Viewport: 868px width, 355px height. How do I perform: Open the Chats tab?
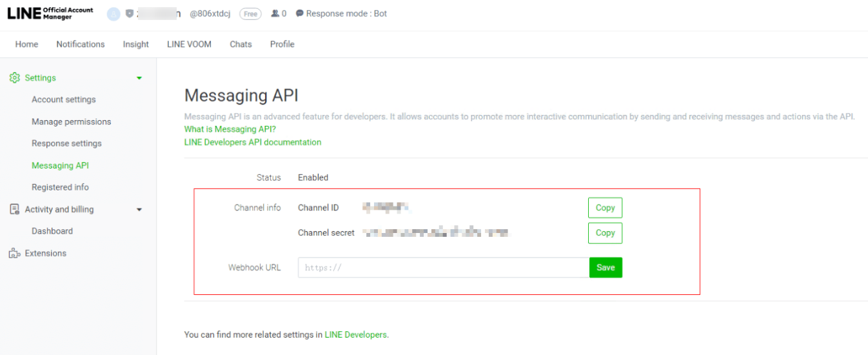241,45
